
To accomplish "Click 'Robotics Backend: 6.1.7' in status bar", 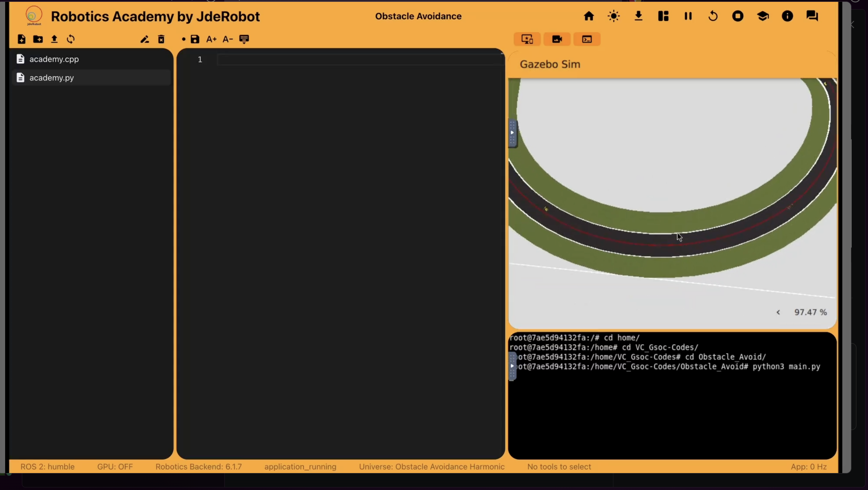I will point(199,467).
